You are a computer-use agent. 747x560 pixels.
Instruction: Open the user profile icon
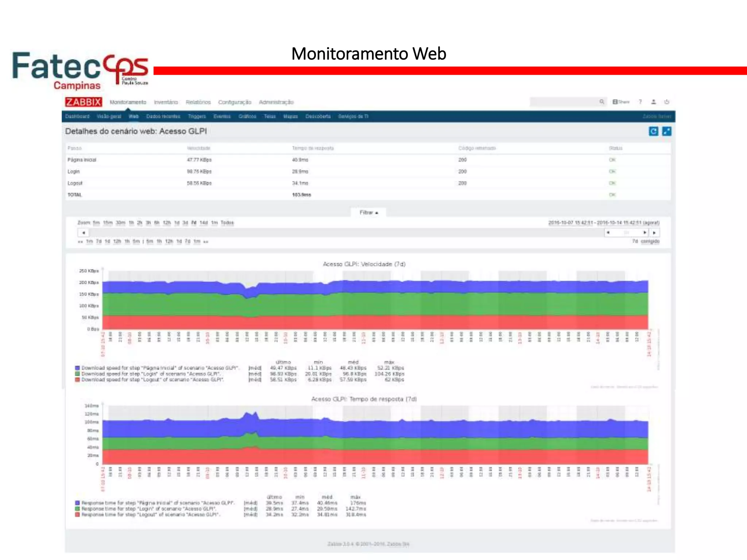coord(654,102)
